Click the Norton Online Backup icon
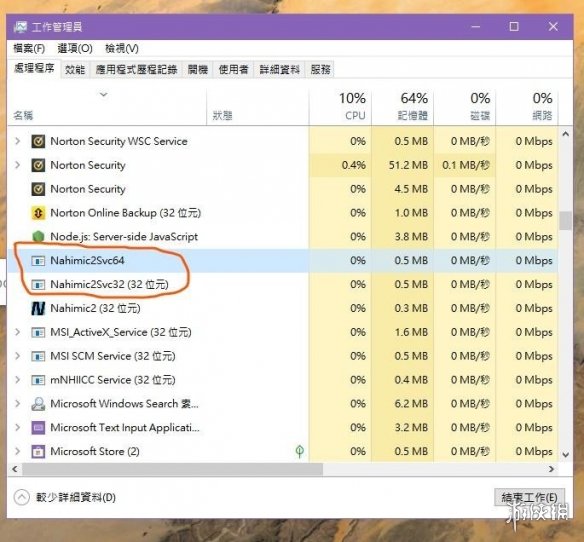584x542 pixels. (38, 213)
